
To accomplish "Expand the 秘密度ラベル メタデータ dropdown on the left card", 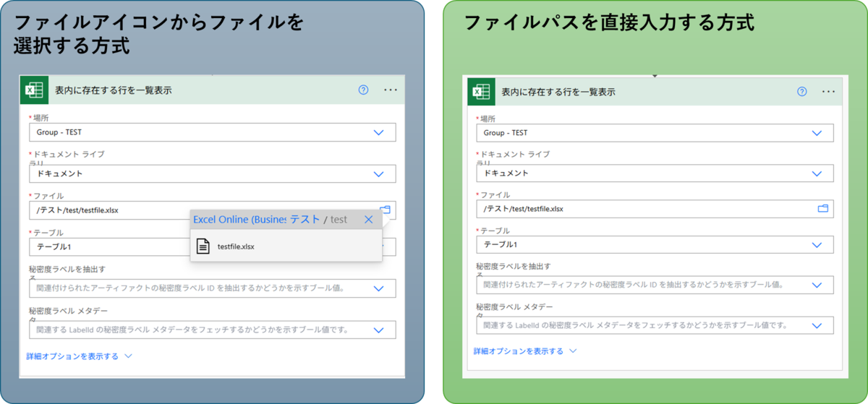I will pyautogui.click(x=378, y=330).
